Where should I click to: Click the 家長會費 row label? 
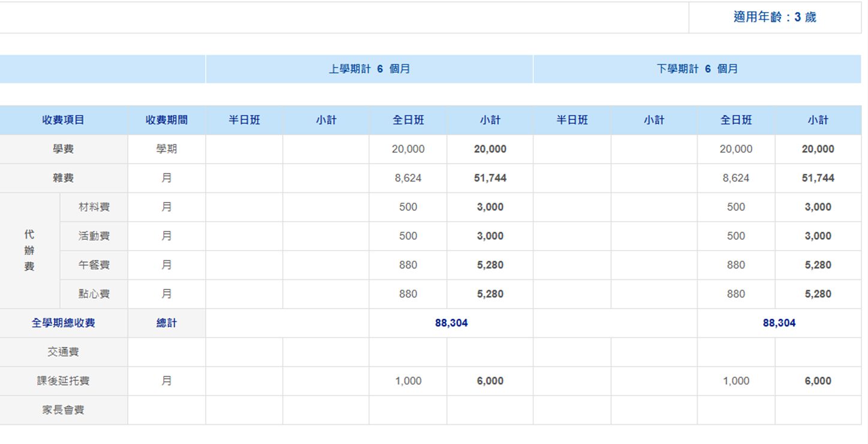64,410
